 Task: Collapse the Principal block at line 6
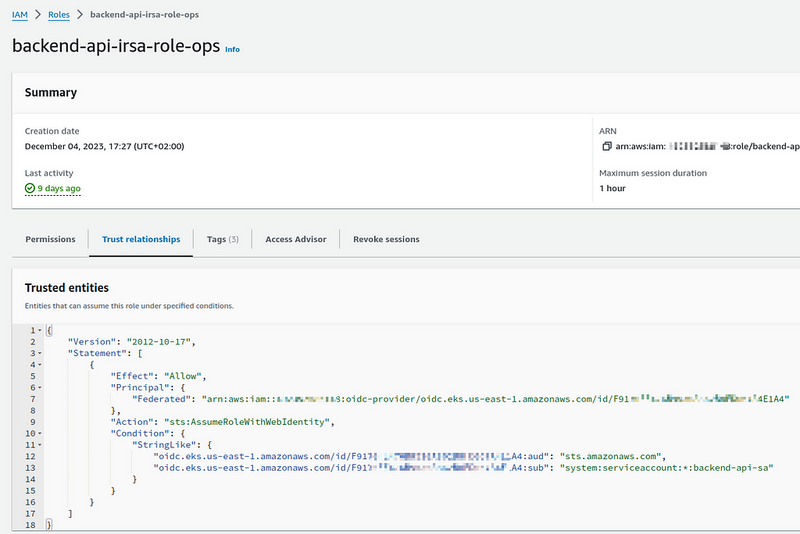click(39, 387)
